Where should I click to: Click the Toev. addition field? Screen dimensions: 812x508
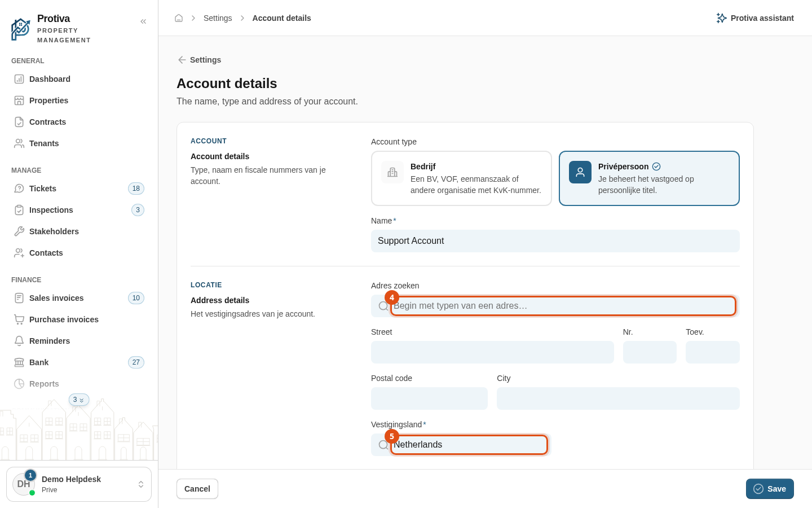[x=713, y=352]
